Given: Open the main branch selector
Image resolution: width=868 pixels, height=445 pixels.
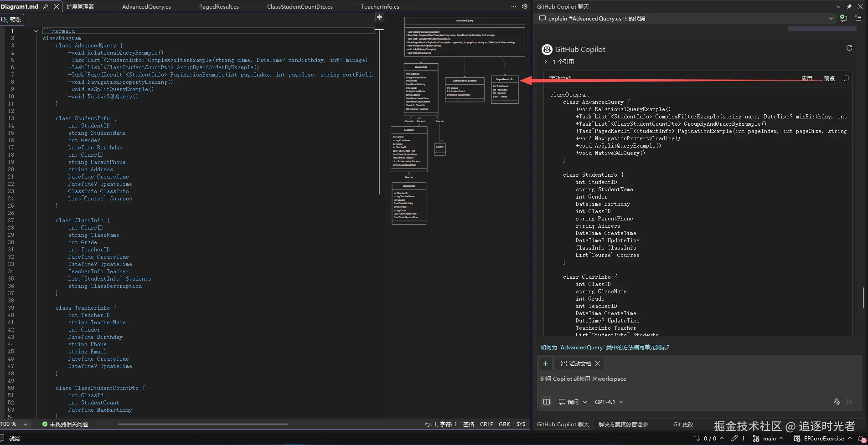Looking at the screenshot, I should click(768, 438).
